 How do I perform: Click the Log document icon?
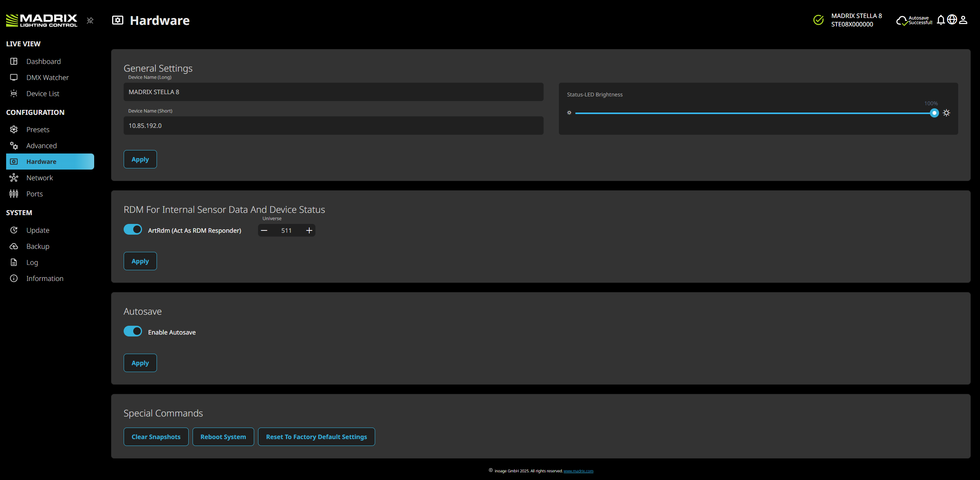[14, 262]
